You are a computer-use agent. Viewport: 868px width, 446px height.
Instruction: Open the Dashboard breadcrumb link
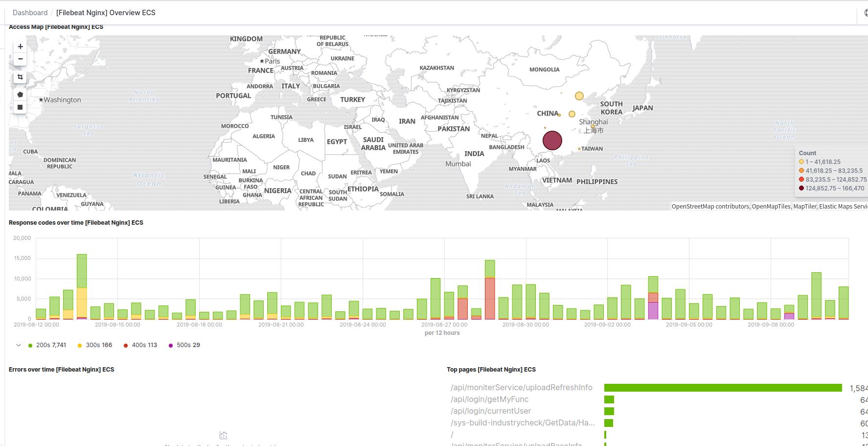coord(30,13)
